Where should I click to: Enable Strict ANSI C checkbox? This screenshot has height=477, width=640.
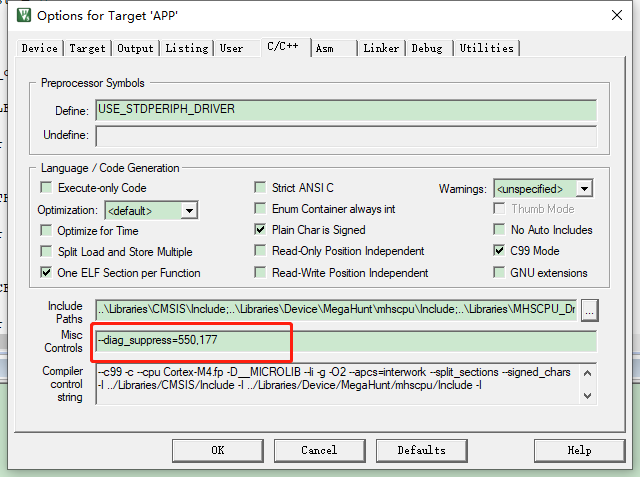coord(260,188)
